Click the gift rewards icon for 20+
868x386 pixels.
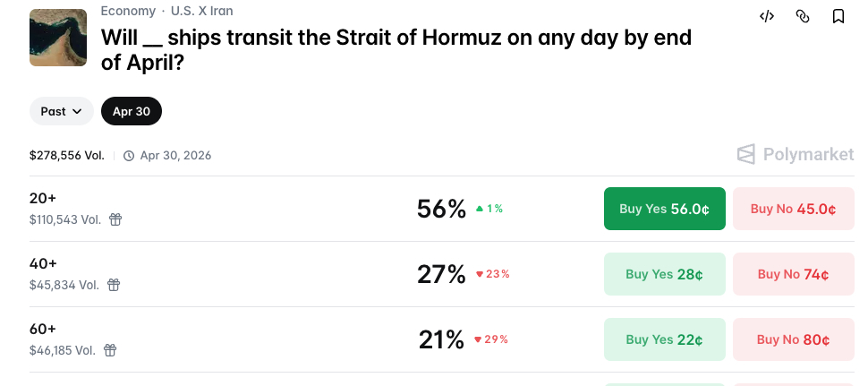click(x=115, y=219)
